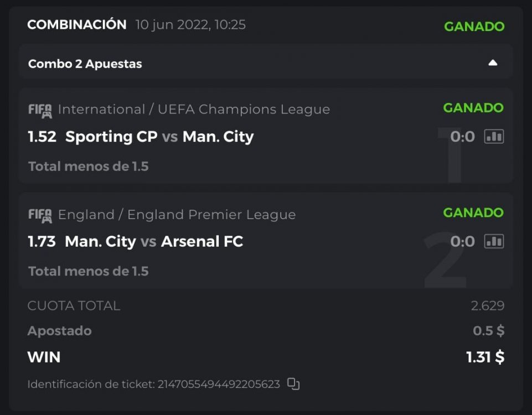Click FIFA icon beside UEFA Champions League

coord(40,110)
